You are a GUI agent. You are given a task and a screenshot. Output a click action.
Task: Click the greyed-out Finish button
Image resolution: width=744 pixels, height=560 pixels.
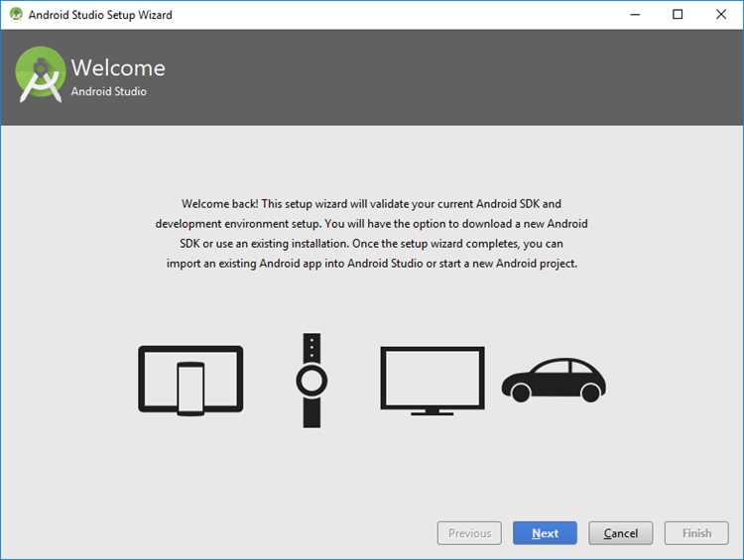pyautogui.click(x=696, y=533)
